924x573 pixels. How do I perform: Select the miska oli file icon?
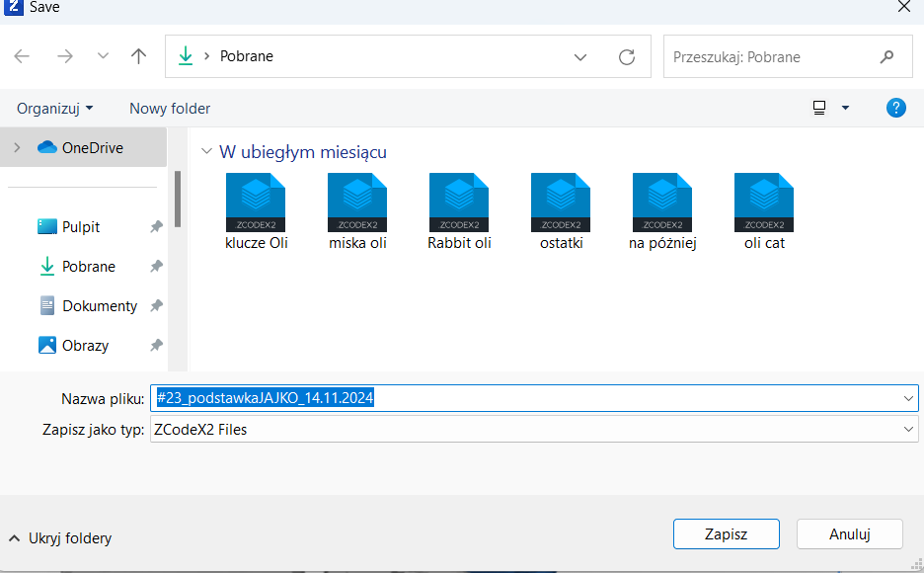(x=357, y=203)
